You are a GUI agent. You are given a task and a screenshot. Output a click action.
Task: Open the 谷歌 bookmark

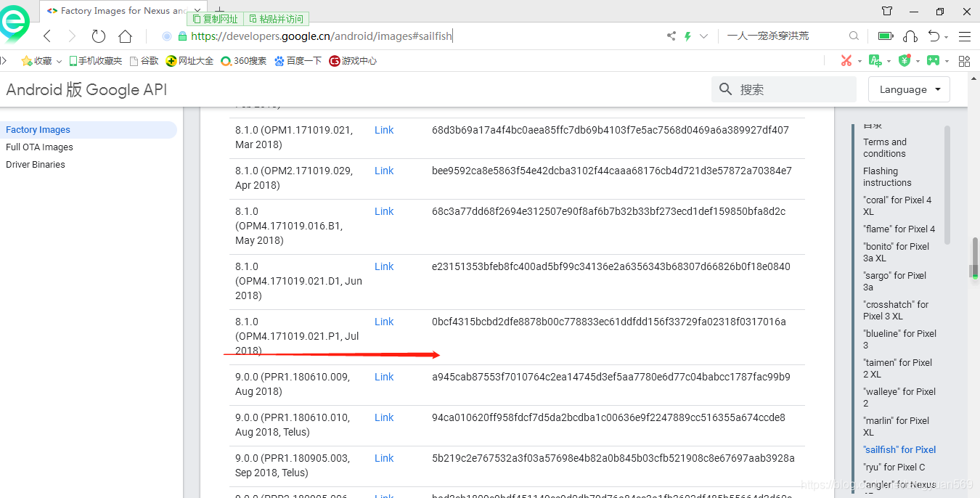coord(144,61)
